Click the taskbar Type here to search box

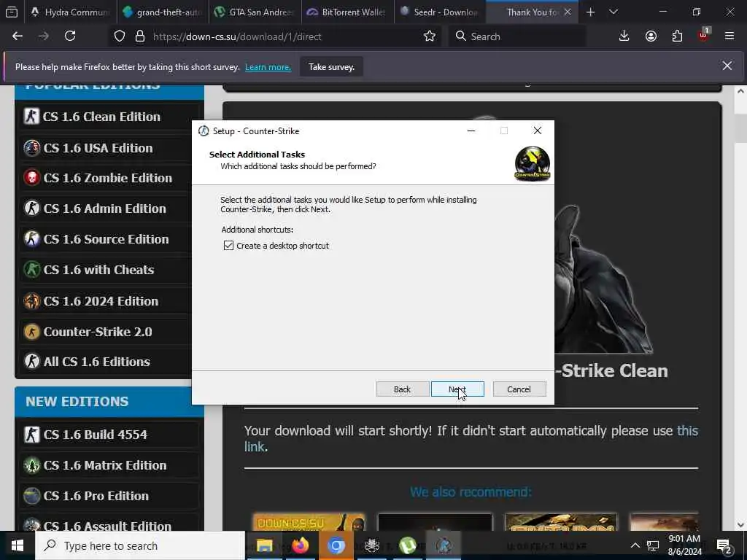(x=140, y=545)
